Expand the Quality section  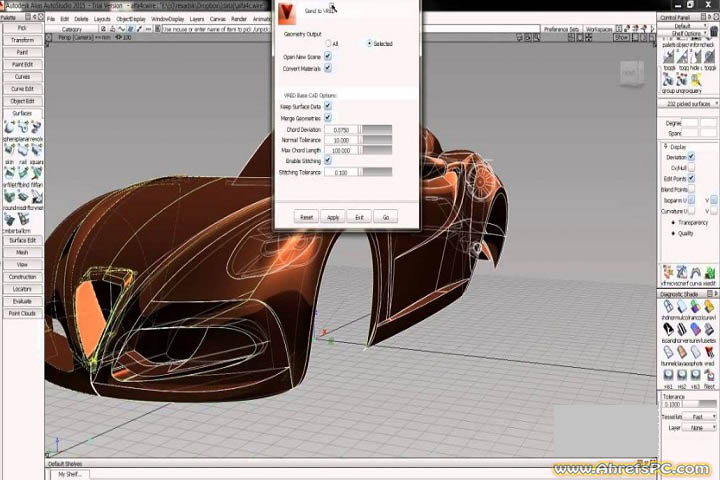point(673,233)
